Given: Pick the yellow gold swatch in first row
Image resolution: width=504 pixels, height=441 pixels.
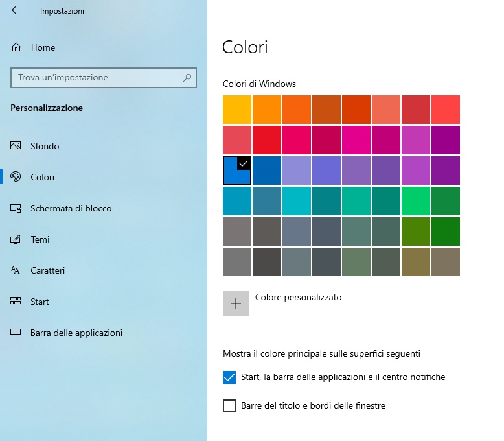Looking at the screenshot, I should point(237,110).
